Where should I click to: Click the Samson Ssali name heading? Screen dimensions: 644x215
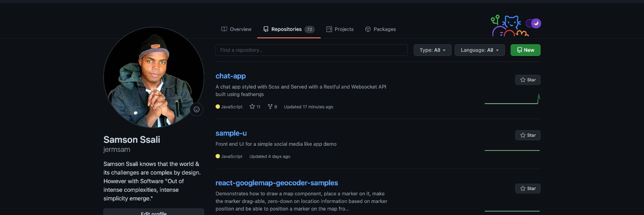pyautogui.click(x=132, y=140)
